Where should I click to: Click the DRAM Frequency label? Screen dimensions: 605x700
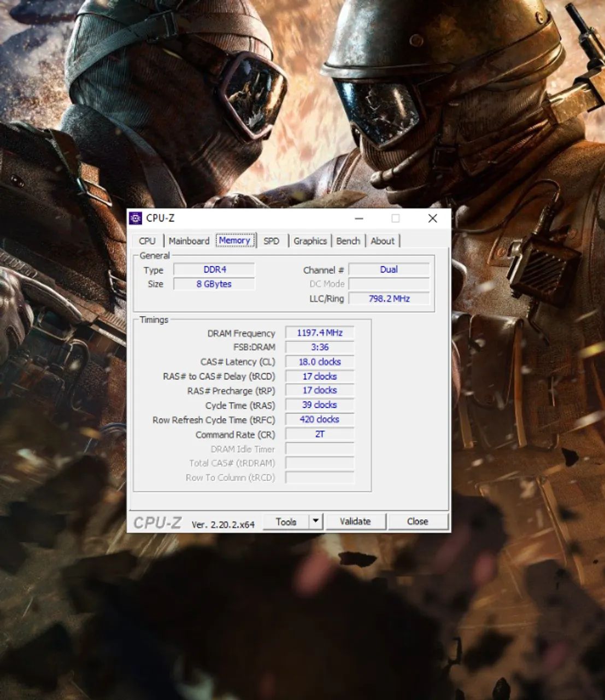(241, 334)
